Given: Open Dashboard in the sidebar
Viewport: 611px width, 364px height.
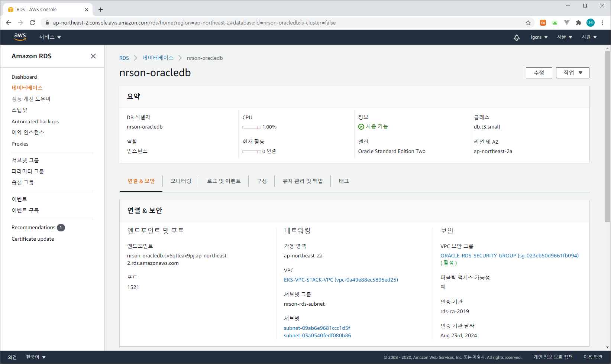Looking at the screenshot, I should point(24,77).
